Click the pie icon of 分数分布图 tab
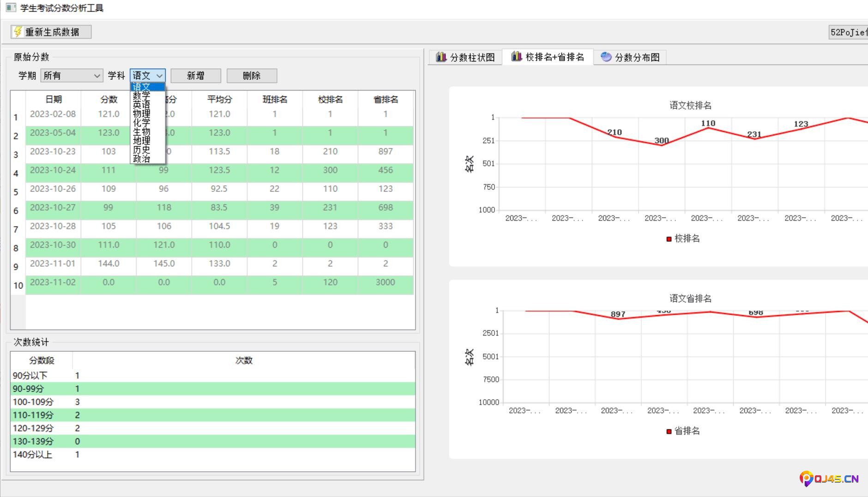Viewport: 868px width, 497px height. click(x=606, y=57)
